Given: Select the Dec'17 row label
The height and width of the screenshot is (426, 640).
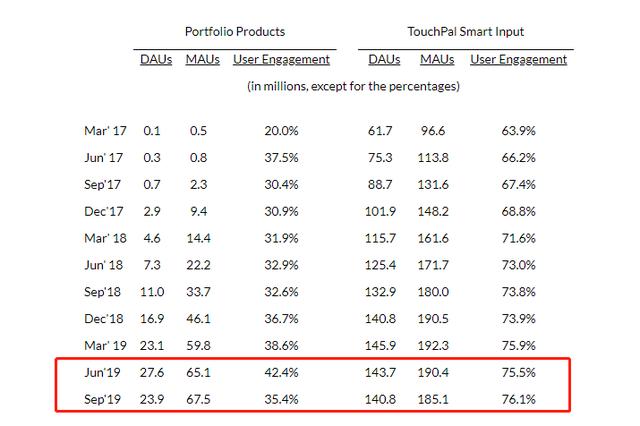Looking at the screenshot, I should point(105,210).
